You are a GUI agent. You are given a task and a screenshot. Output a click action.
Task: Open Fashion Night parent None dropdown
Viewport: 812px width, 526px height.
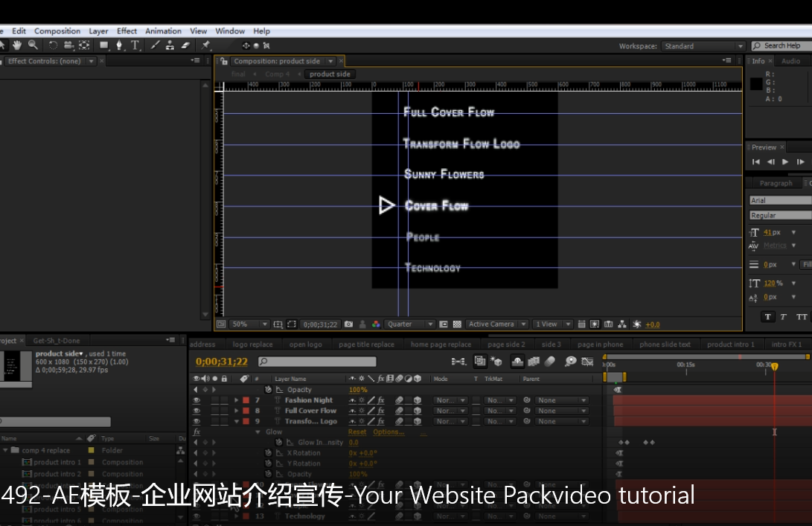561,400
